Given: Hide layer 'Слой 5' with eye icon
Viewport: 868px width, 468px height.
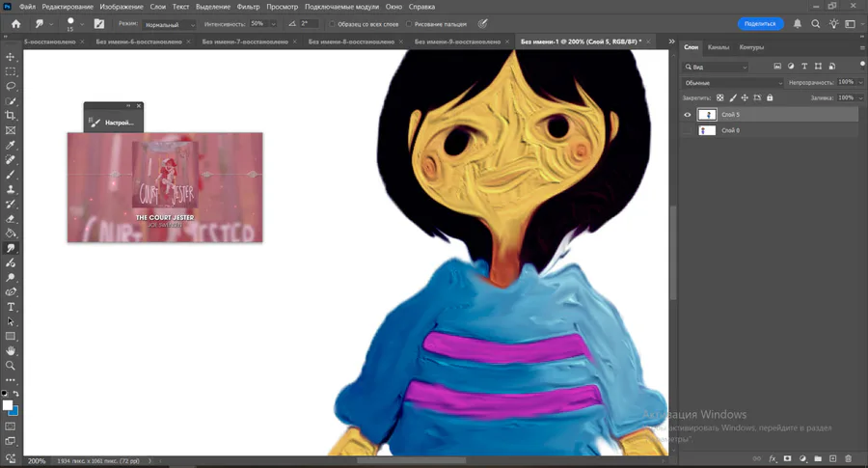Looking at the screenshot, I should pos(688,115).
